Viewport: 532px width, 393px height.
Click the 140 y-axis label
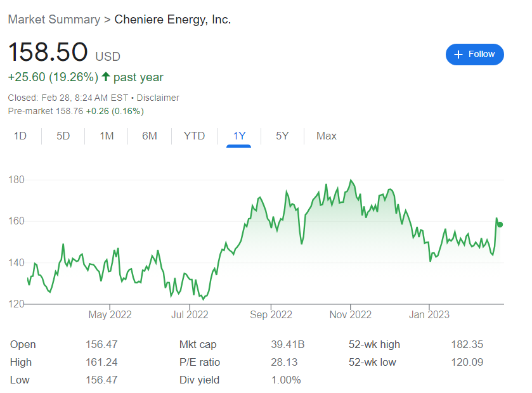16,262
